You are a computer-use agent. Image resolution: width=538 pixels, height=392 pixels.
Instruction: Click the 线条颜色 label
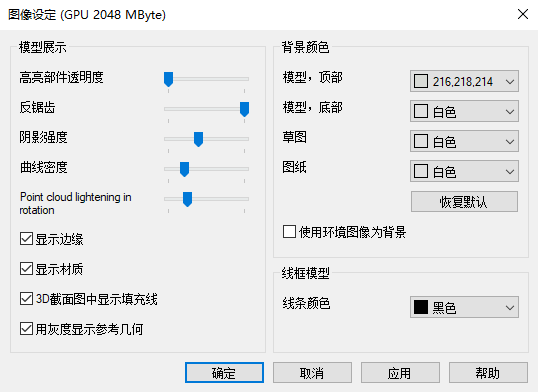306,303
